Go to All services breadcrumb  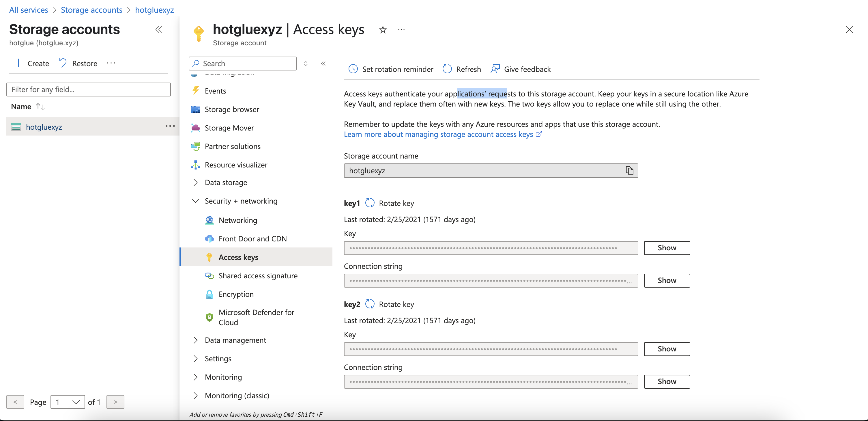point(29,10)
